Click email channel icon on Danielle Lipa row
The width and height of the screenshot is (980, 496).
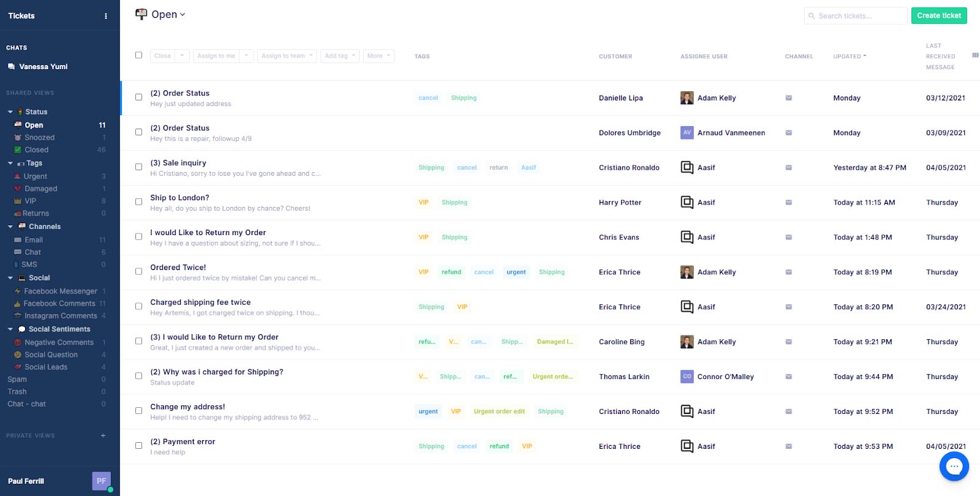click(x=789, y=98)
